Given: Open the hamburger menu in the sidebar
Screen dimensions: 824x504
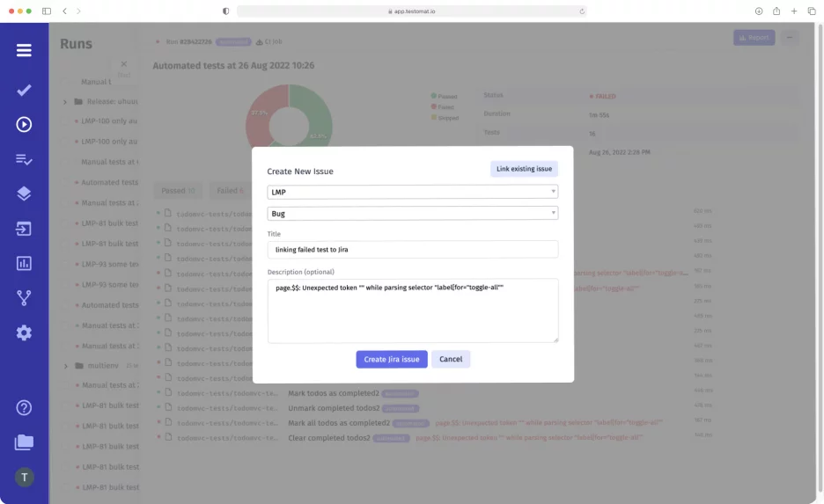Looking at the screenshot, I should click(24, 50).
